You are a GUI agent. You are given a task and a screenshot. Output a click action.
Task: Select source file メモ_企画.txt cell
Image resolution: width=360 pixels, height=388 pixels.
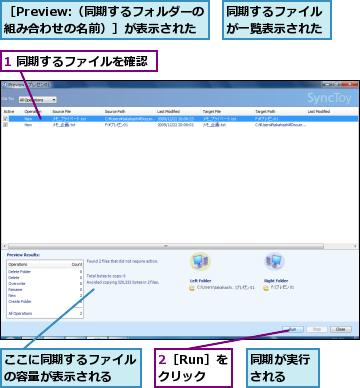[x=64, y=125]
